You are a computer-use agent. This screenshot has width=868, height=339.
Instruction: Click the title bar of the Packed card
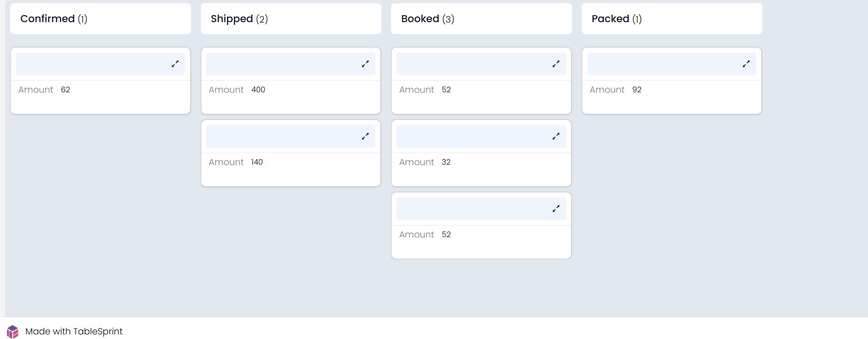pos(660,64)
